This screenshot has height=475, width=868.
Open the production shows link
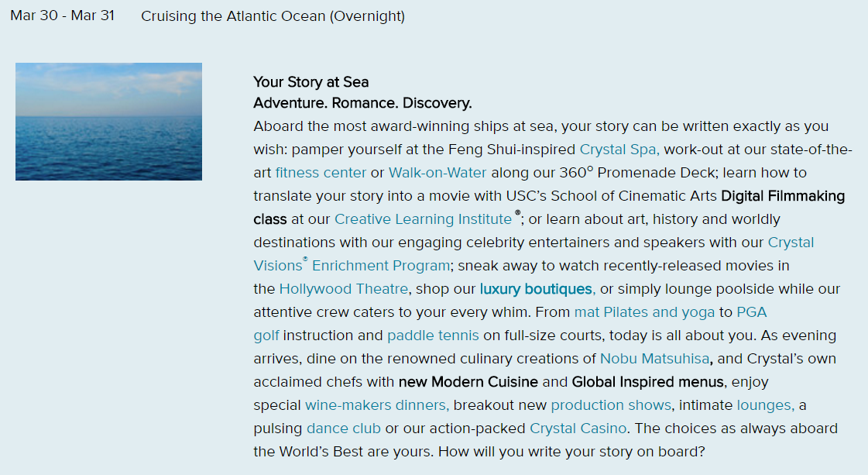[x=611, y=406]
